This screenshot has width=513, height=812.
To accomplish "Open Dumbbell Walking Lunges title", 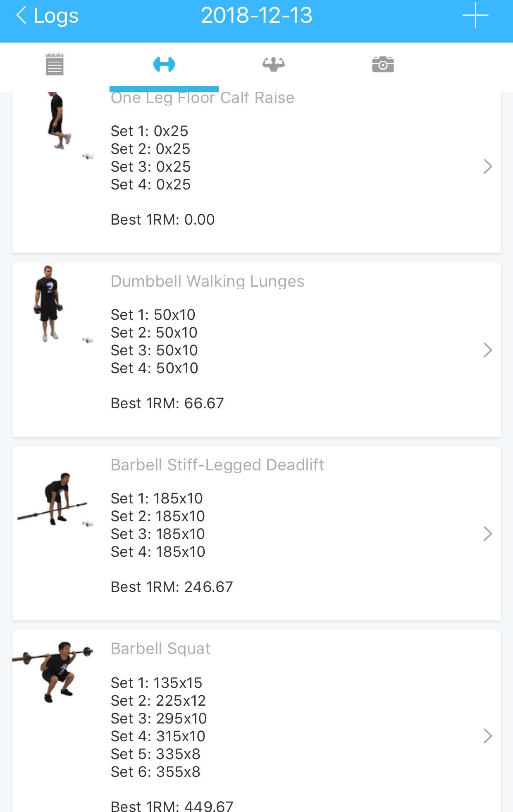I will tap(207, 281).
